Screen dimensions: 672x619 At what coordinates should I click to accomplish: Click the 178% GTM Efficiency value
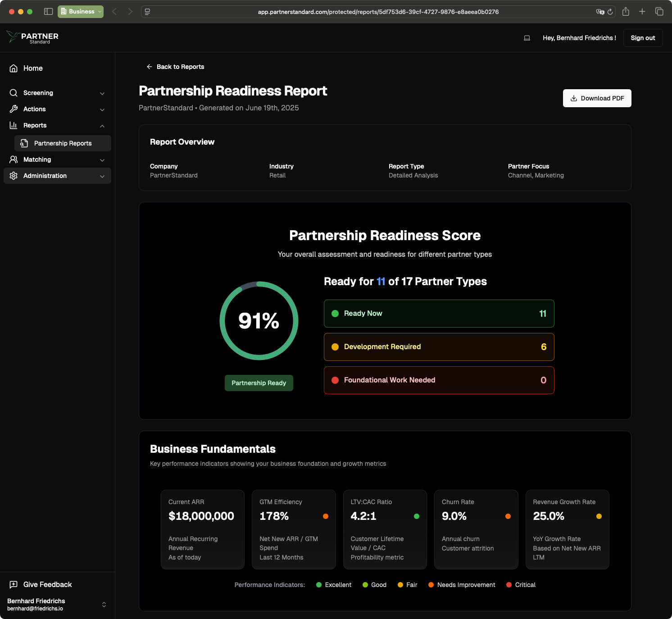pos(274,516)
